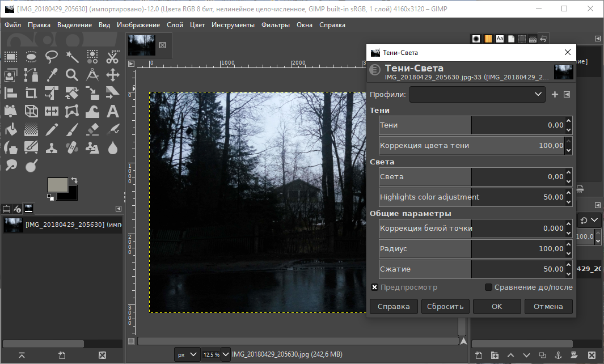Switch to Fonts dock tab
This screenshot has height=364, width=604.
(500, 39)
